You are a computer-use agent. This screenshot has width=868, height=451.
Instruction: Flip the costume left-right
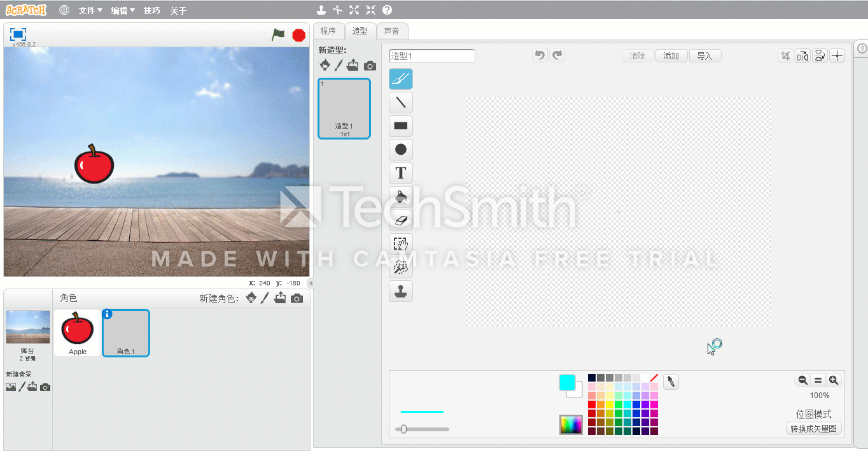803,56
